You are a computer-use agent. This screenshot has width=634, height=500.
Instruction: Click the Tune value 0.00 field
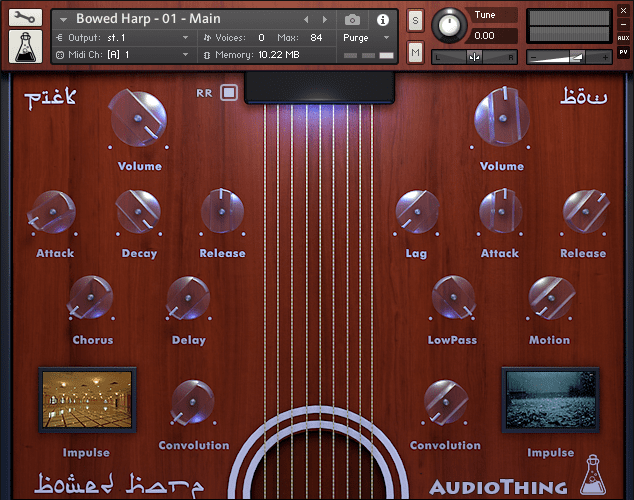(492, 36)
